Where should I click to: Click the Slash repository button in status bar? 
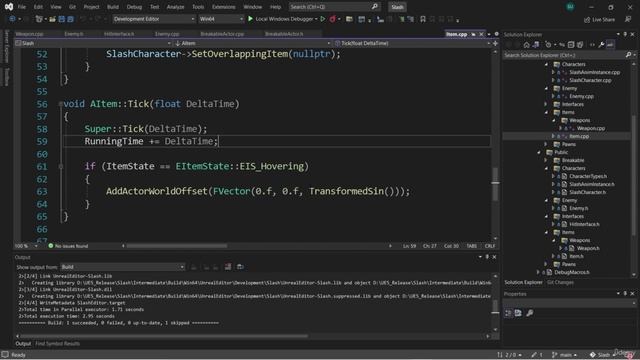[602, 355]
